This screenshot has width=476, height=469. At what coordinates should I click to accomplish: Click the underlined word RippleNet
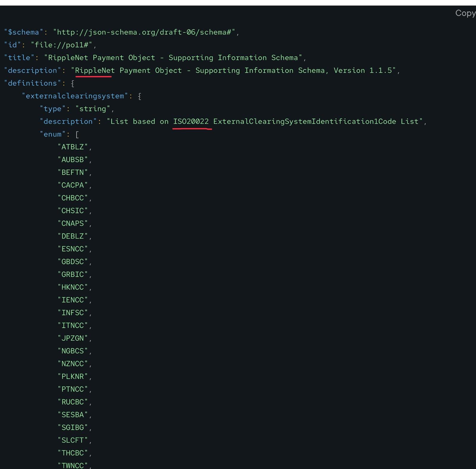point(95,70)
